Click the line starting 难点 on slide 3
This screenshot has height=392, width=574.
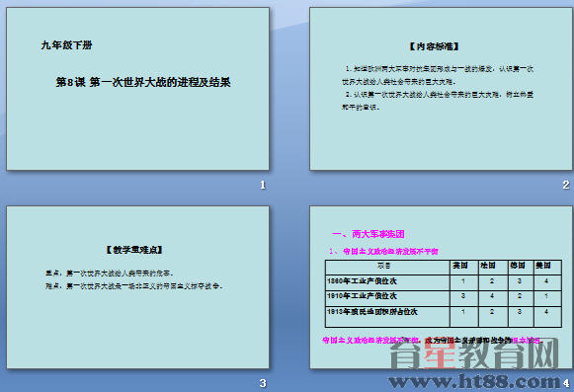(x=134, y=286)
